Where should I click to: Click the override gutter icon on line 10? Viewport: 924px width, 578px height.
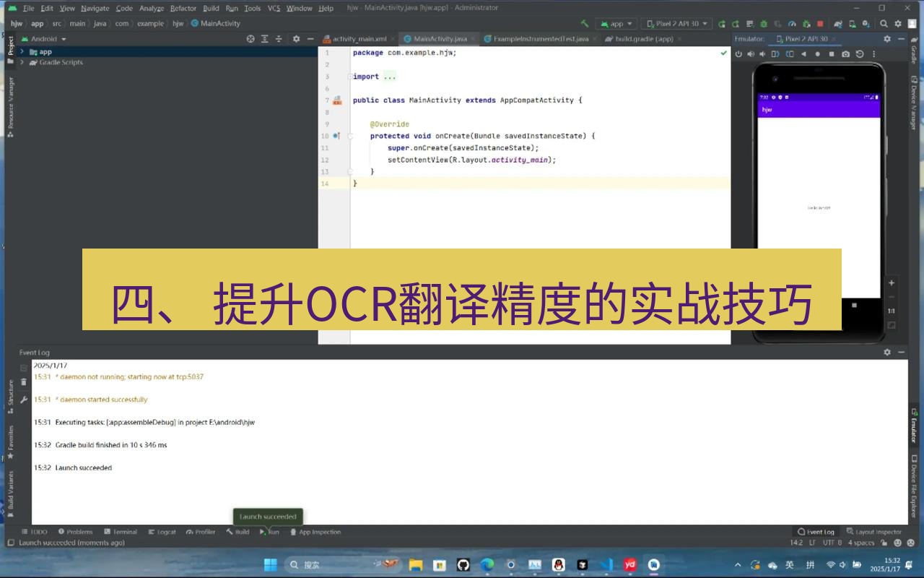click(x=336, y=136)
